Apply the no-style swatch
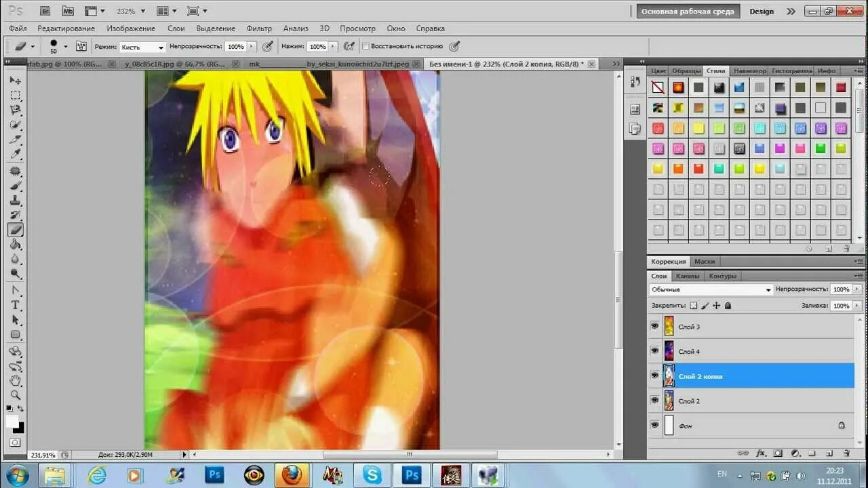 point(658,87)
